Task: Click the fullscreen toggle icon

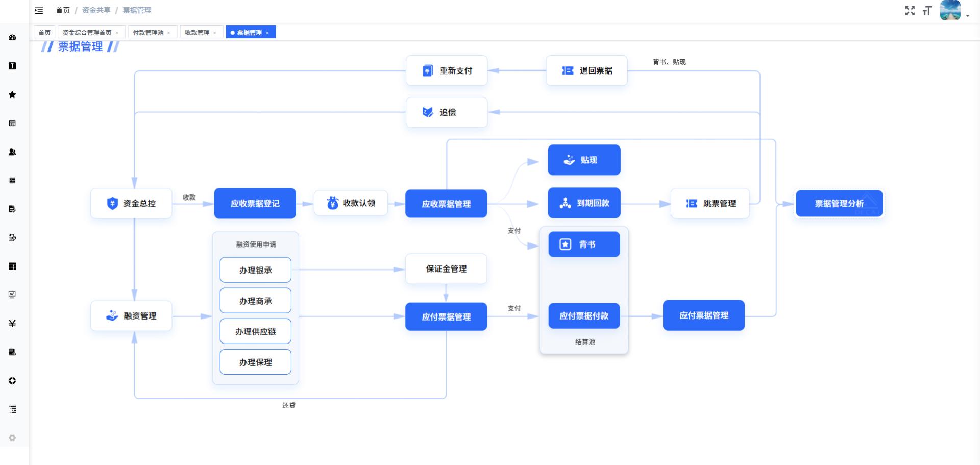Action: pos(910,11)
